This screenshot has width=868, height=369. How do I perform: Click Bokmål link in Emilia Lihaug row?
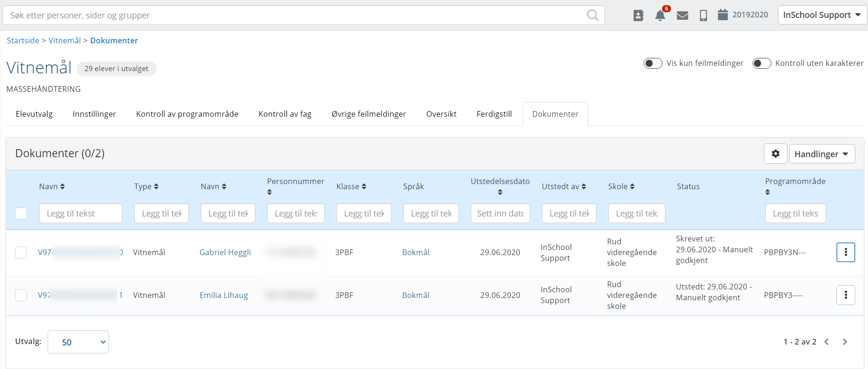[416, 295]
